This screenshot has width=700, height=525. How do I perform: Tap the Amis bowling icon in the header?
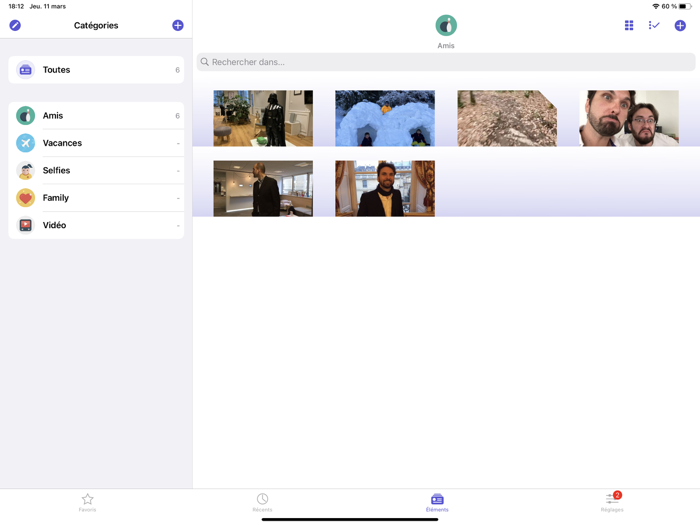pyautogui.click(x=446, y=25)
